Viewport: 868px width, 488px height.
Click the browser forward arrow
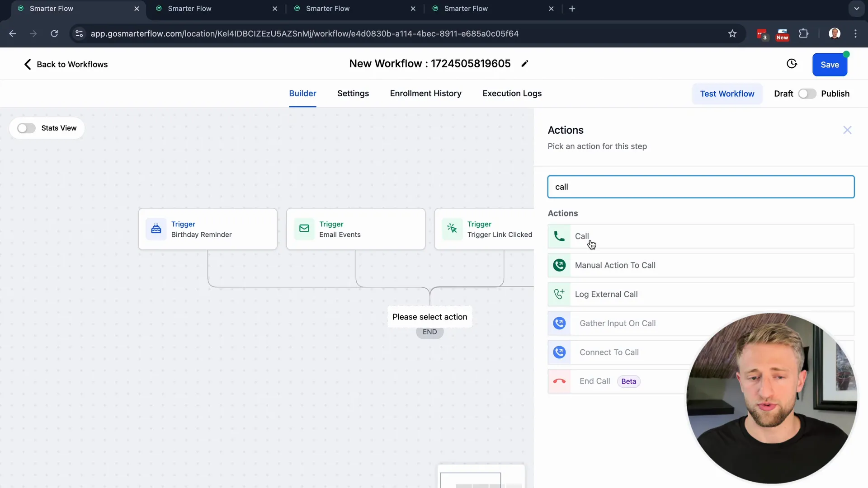[x=33, y=33]
